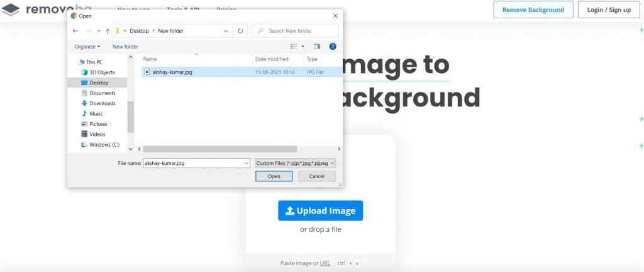Click file list scroll right arrow
644x272 pixels.
[x=339, y=149]
